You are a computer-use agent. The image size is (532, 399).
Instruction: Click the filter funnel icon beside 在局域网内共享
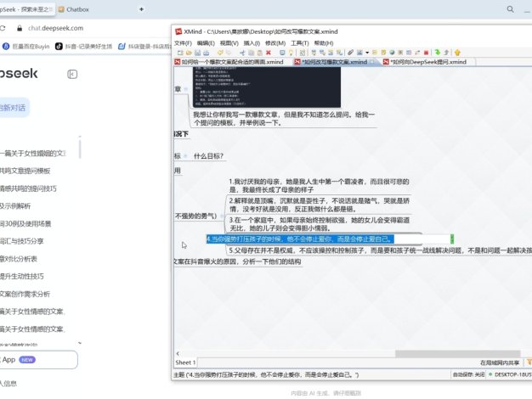tap(529, 362)
